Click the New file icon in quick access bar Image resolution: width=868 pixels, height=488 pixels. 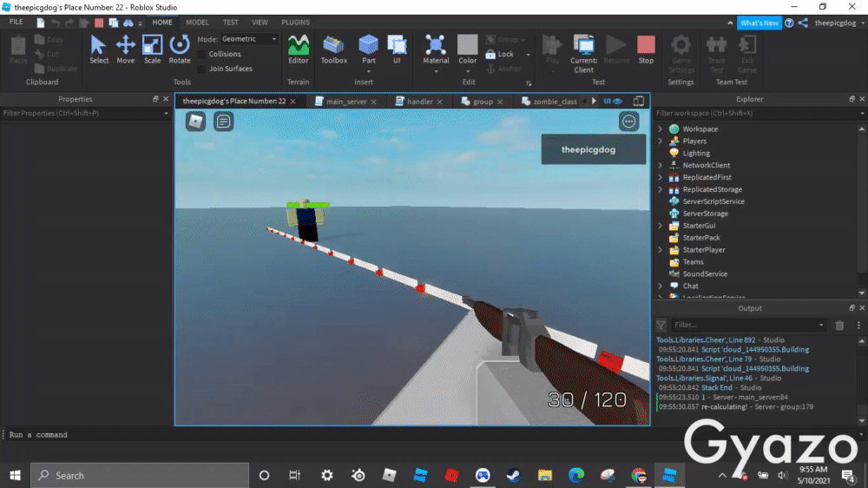coord(41,23)
